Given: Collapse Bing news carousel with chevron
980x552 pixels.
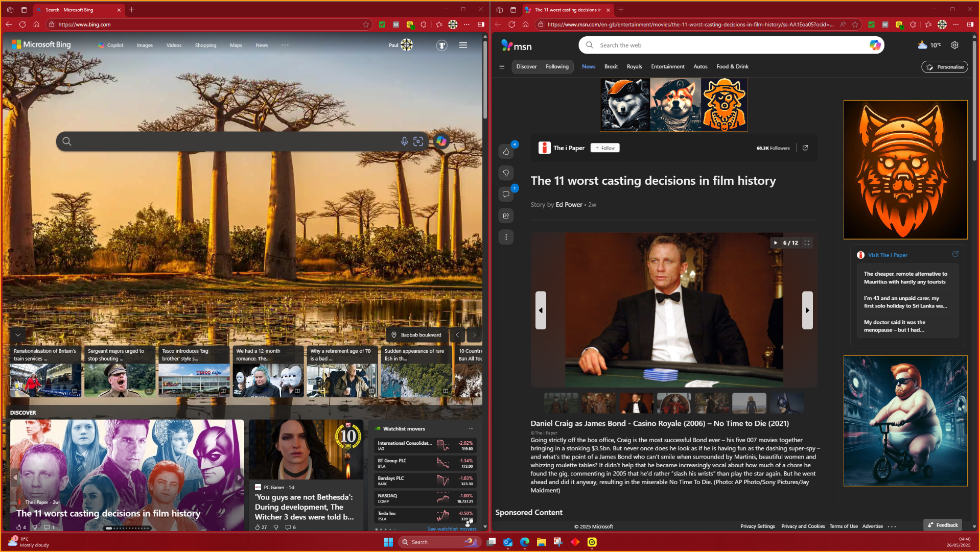Looking at the screenshot, I should [x=18, y=335].
